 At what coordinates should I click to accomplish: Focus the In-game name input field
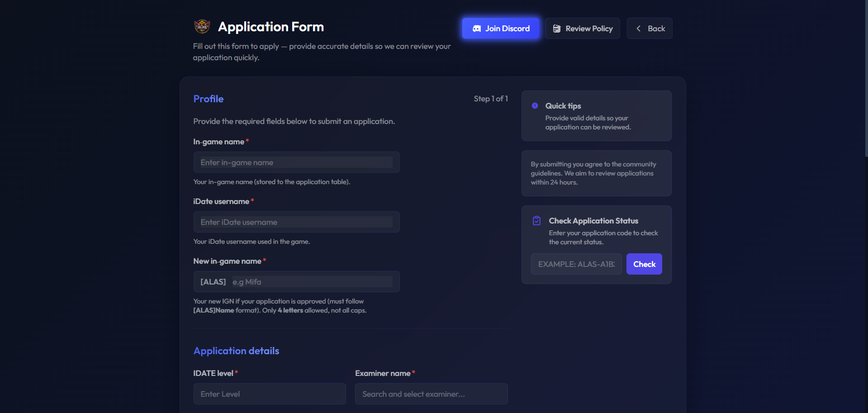(297, 162)
